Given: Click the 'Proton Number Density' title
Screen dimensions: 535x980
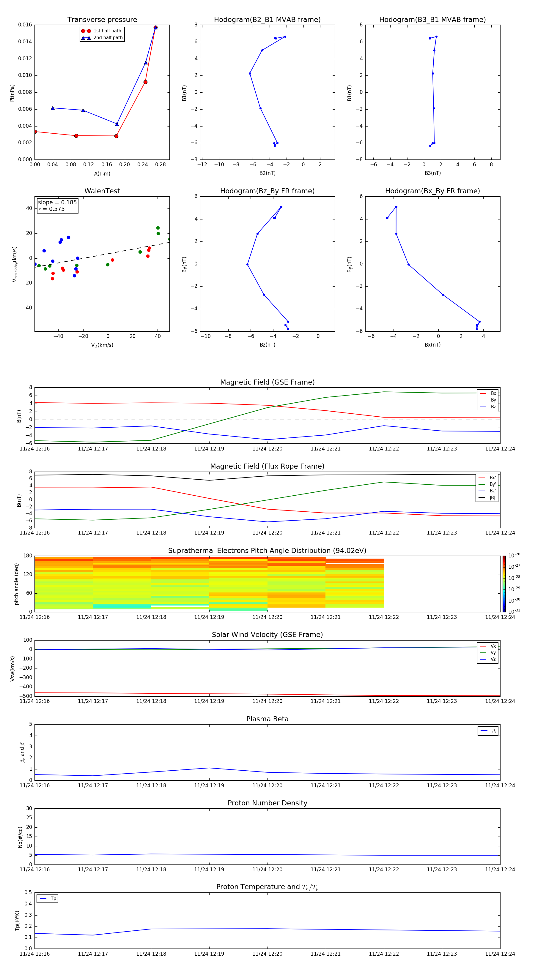Looking at the screenshot, I should point(267,803).
